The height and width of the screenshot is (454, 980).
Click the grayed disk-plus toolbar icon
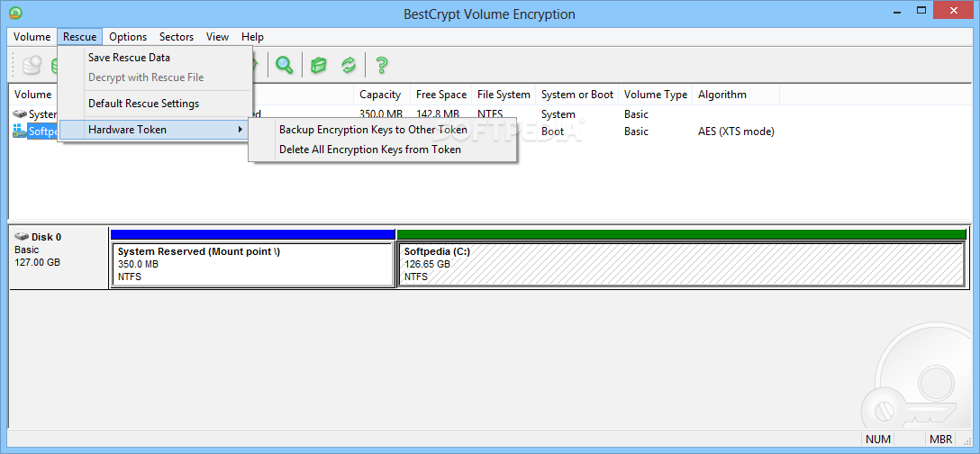tap(32, 64)
